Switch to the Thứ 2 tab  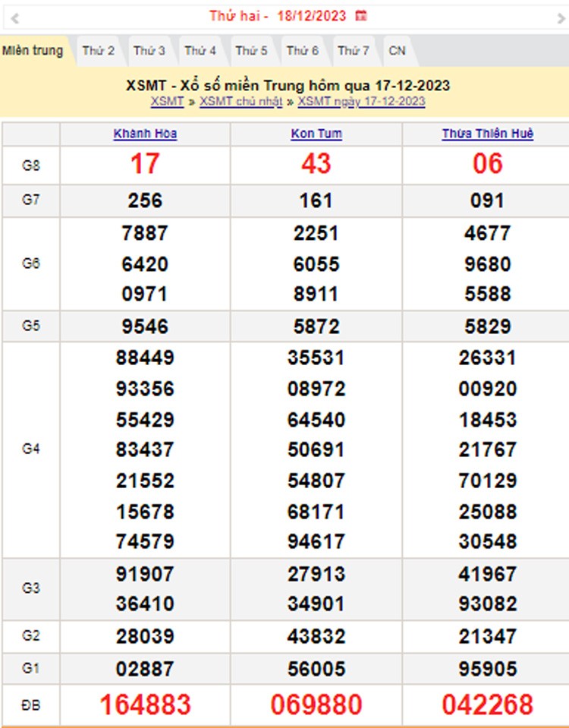tap(99, 51)
